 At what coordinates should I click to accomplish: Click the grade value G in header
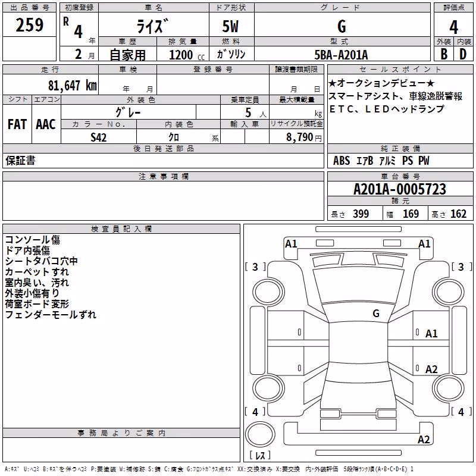(x=342, y=26)
